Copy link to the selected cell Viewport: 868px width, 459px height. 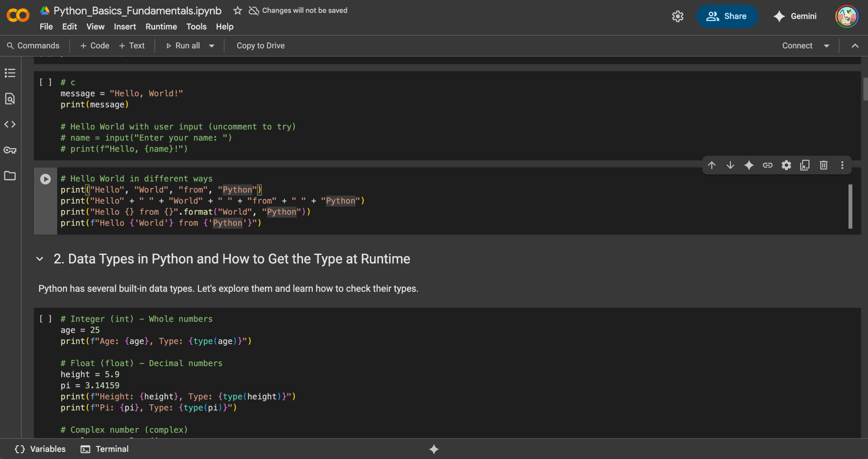[768, 165]
